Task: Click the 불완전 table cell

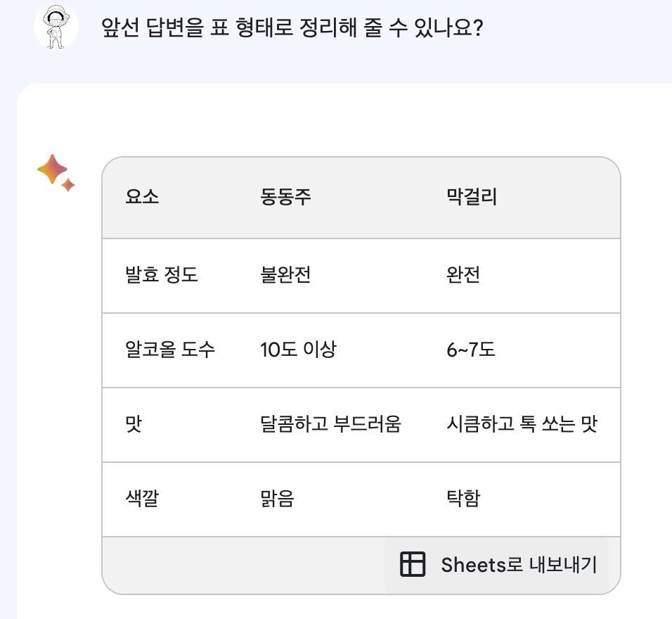Action: tap(285, 274)
